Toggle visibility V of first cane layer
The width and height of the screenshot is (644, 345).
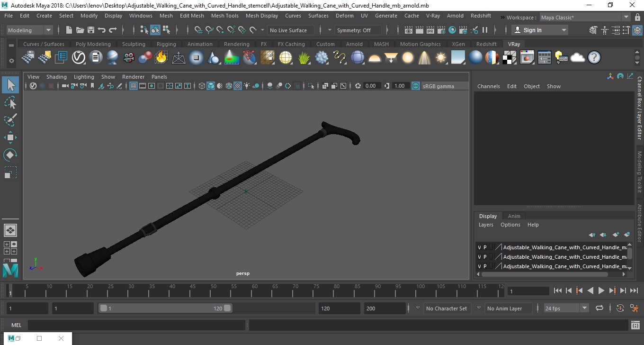pos(479,247)
